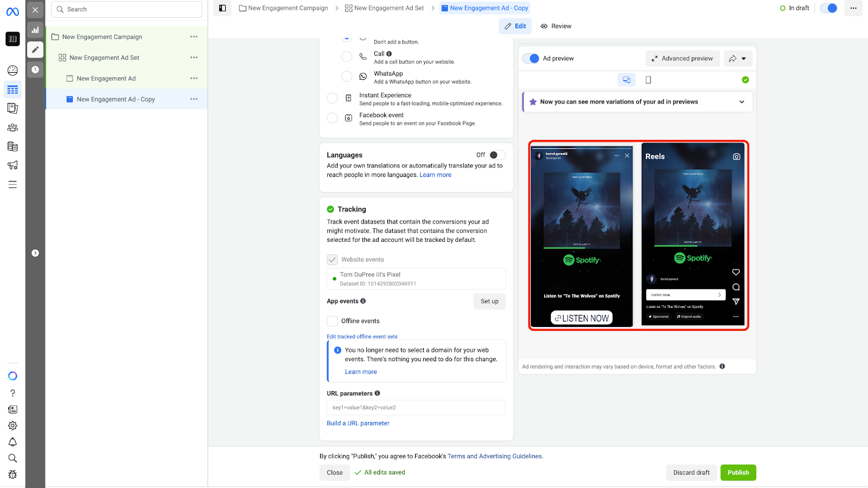
Task: Toggle the ad on/off switch near In draft
Action: pyautogui.click(x=828, y=8)
